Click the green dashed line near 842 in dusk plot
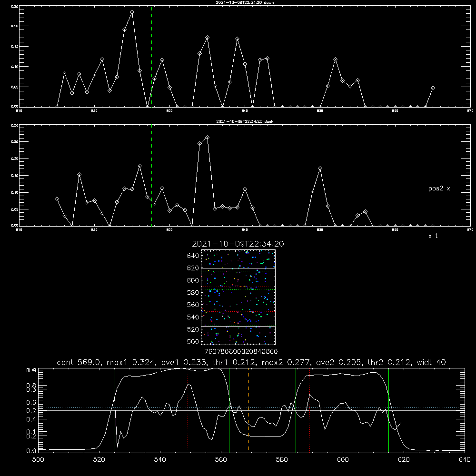Viewport: 476px width, 476px height. [x=263, y=175]
